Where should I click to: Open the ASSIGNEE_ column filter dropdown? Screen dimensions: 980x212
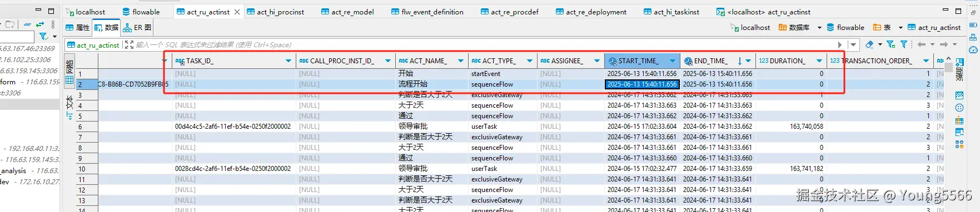click(x=597, y=61)
